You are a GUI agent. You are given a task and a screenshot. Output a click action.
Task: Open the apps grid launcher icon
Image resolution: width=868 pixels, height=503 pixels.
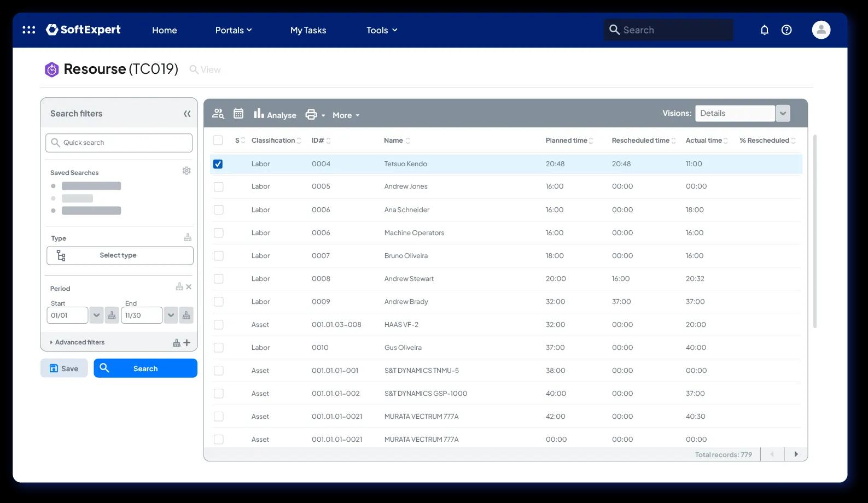click(28, 30)
